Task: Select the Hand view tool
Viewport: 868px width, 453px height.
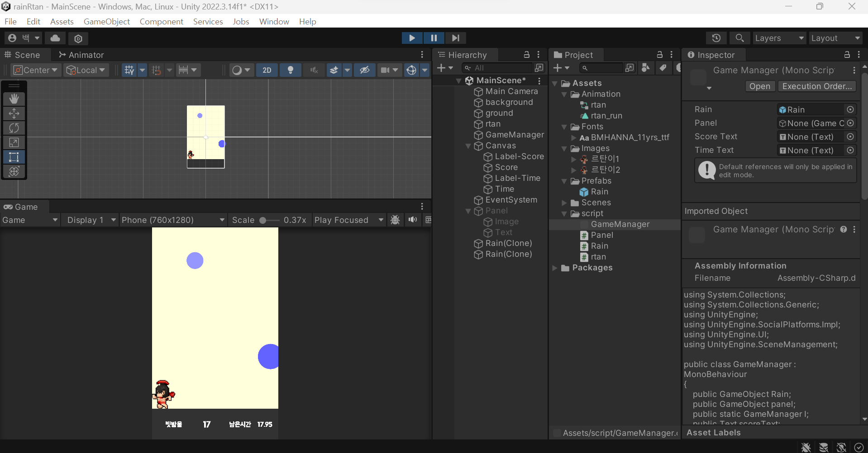Action: point(14,99)
